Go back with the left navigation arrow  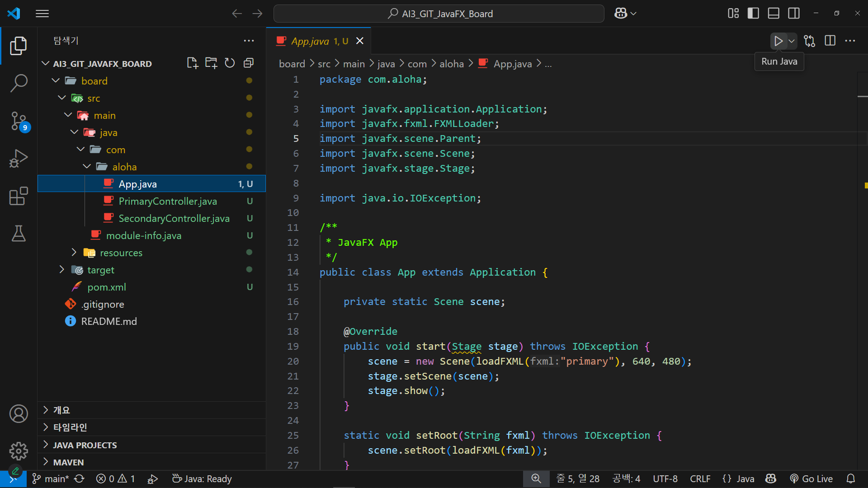tap(237, 14)
